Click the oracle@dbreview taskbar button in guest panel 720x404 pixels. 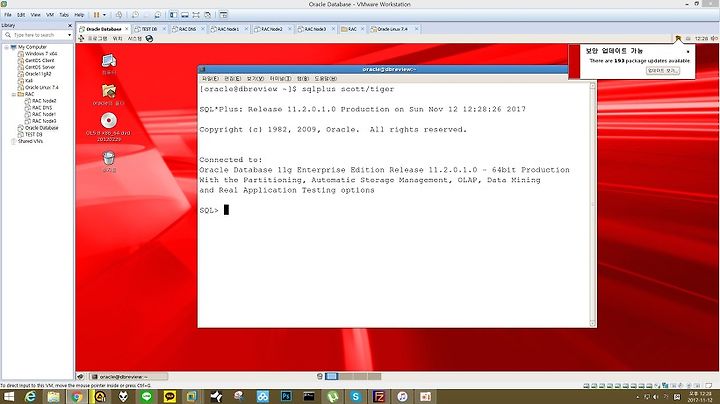point(128,377)
